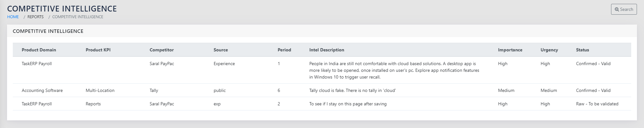Click the Source column header
The image size is (644, 128).
[x=220, y=50]
